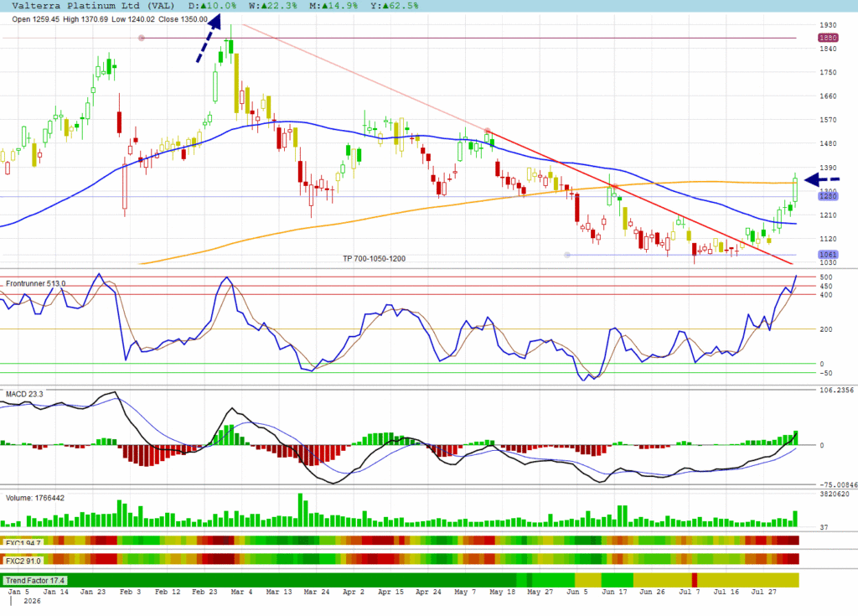
Task: Click the red segment in the Trend Factor bar
Action: point(695,580)
